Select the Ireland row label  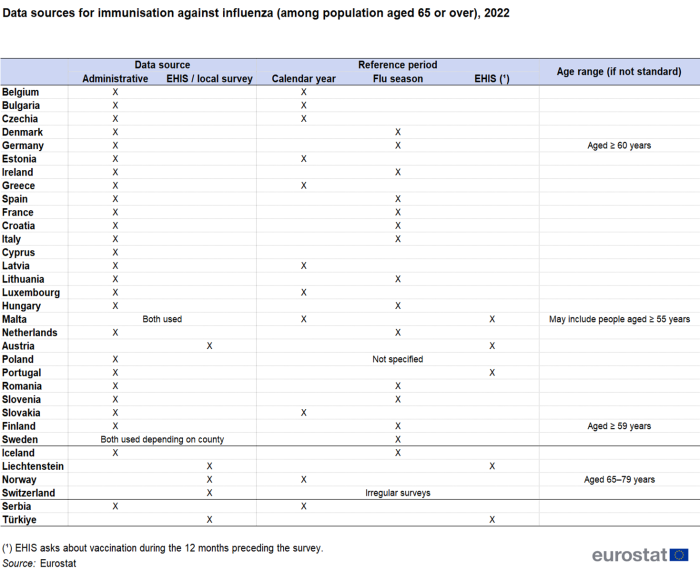pos(17,172)
